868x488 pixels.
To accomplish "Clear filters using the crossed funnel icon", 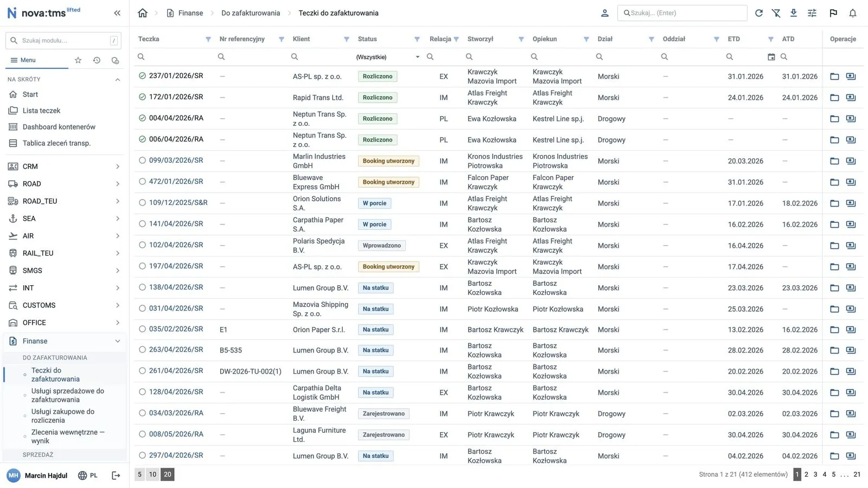I will coord(776,13).
